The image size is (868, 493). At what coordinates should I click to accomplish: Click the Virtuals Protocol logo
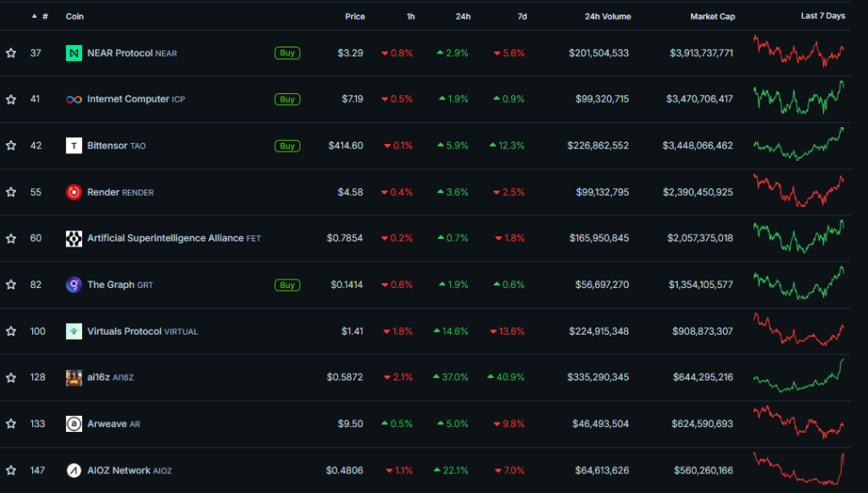point(74,331)
